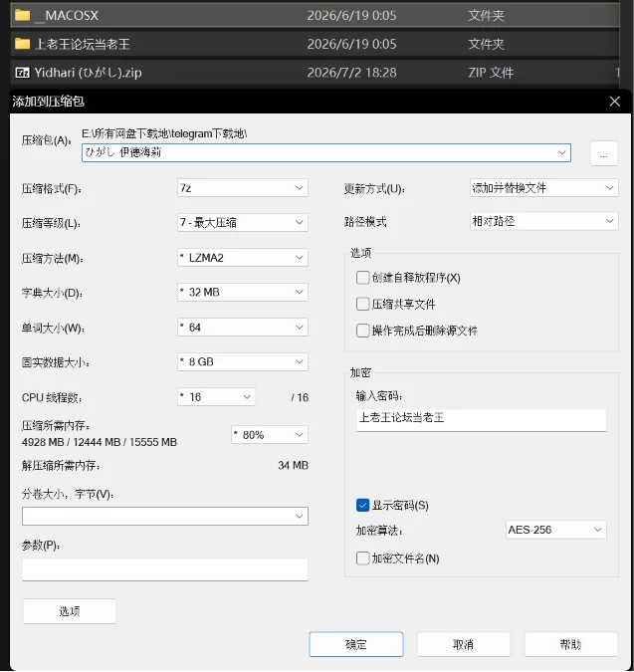The height and width of the screenshot is (672, 634).
Task: Click the browse "..." button for archive path
Action: (x=603, y=153)
